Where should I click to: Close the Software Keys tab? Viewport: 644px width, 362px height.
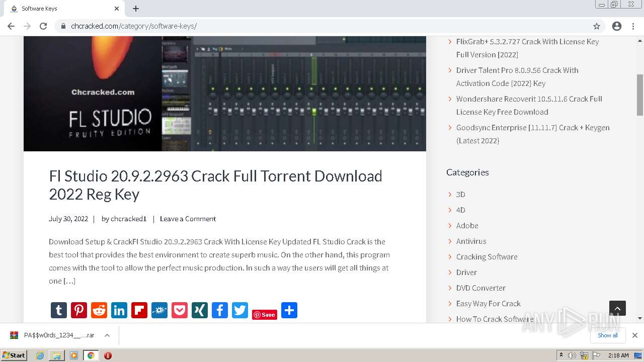[x=117, y=9]
